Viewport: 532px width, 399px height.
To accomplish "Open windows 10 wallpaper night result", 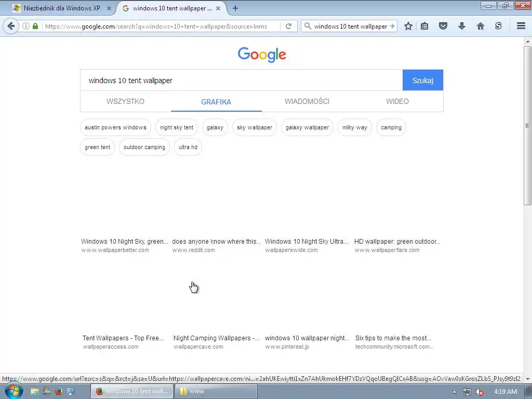I will [x=307, y=338].
